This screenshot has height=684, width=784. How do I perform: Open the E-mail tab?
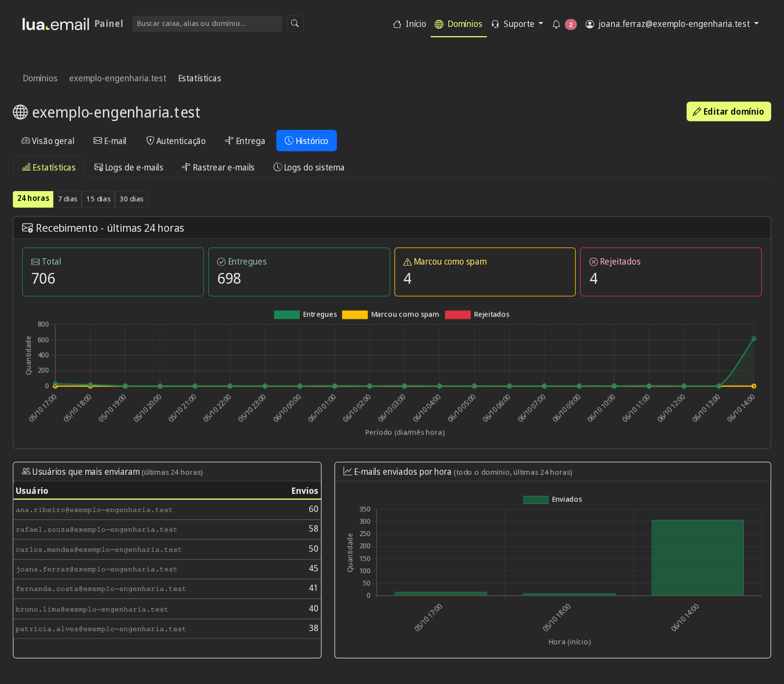tap(110, 141)
